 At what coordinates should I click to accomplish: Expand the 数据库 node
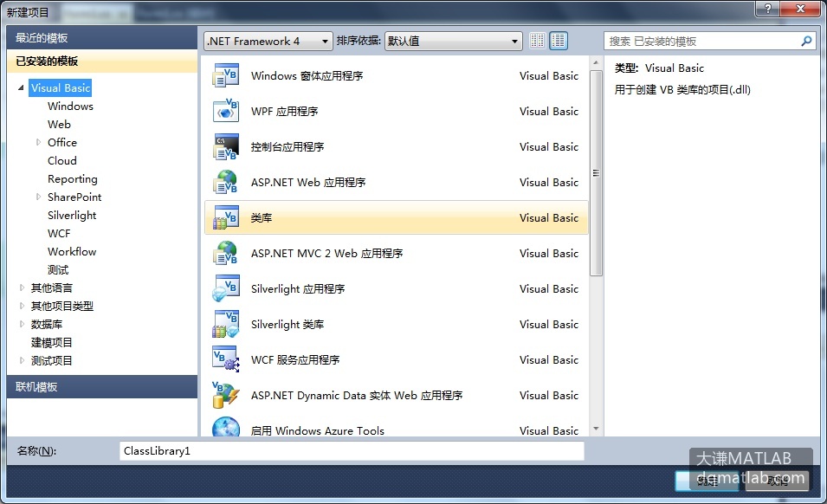click(22, 324)
